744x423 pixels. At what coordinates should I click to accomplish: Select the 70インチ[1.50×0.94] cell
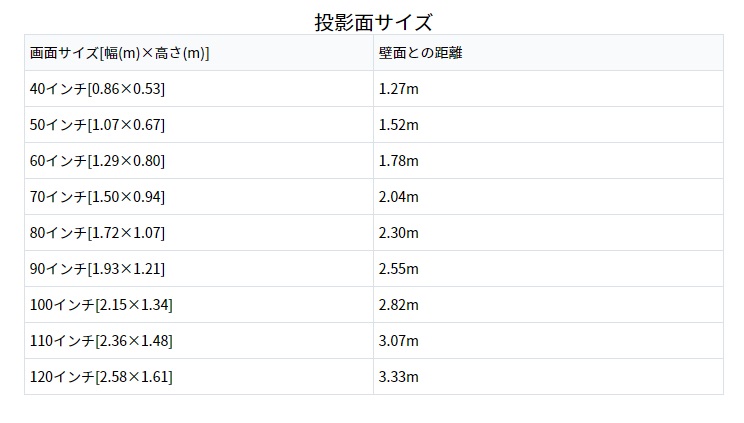tap(97, 197)
